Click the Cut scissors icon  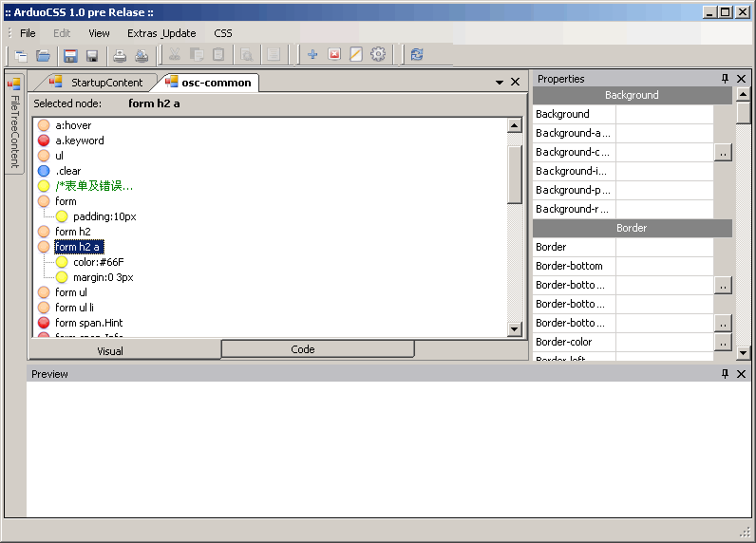tap(175, 54)
